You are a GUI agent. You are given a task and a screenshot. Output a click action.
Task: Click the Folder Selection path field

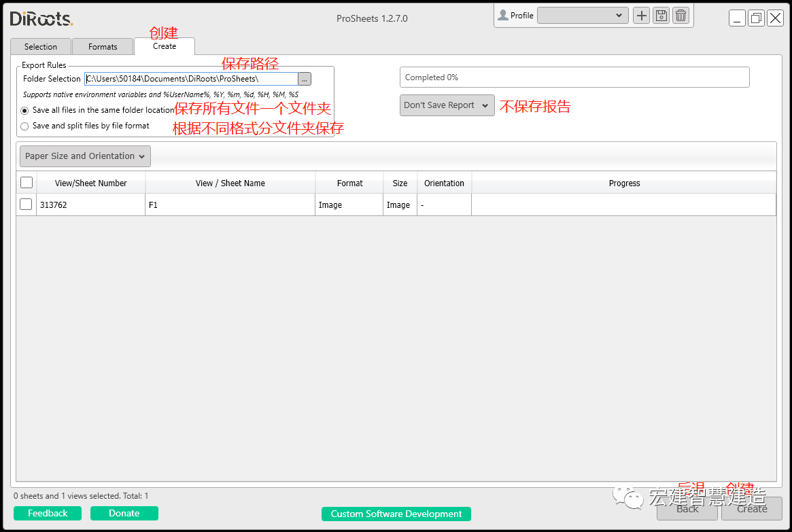[191, 79]
